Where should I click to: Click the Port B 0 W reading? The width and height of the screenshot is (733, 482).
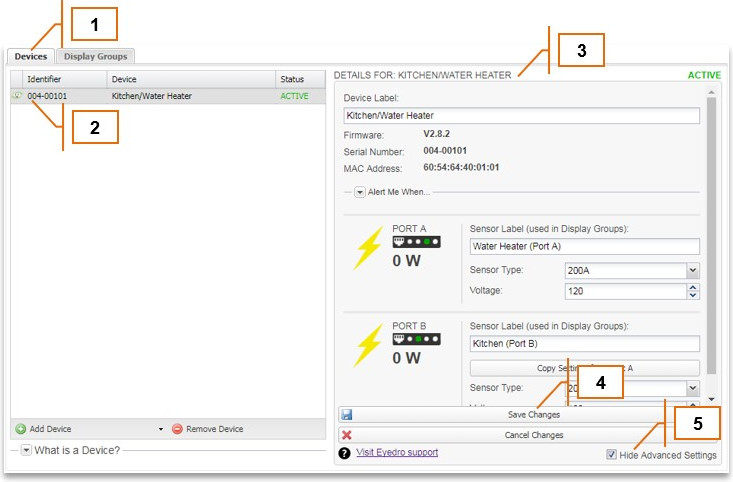point(406,358)
